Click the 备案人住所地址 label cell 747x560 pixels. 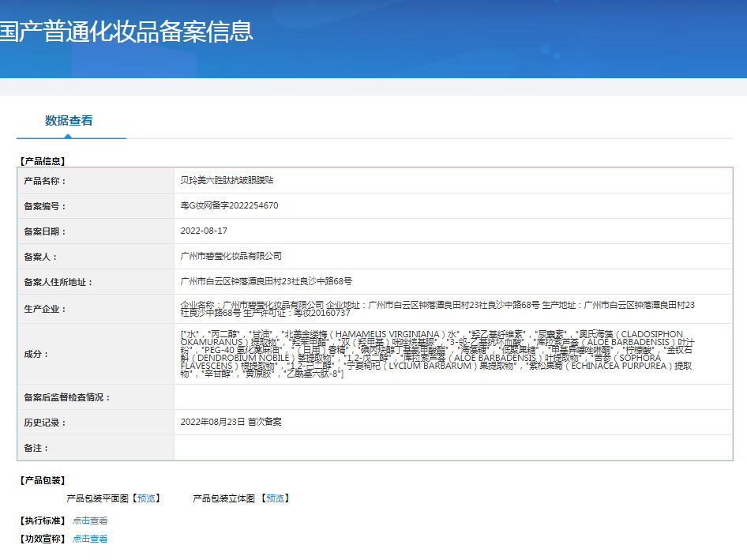96,282
